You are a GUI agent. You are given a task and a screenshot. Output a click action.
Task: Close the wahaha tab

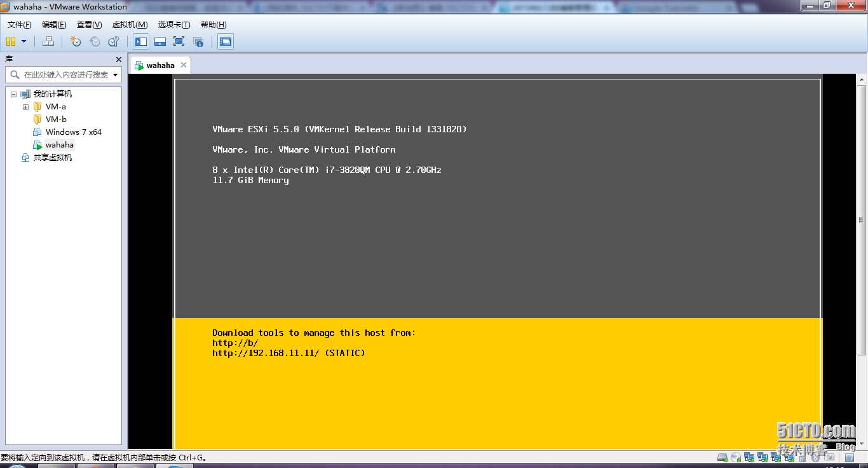tap(184, 65)
